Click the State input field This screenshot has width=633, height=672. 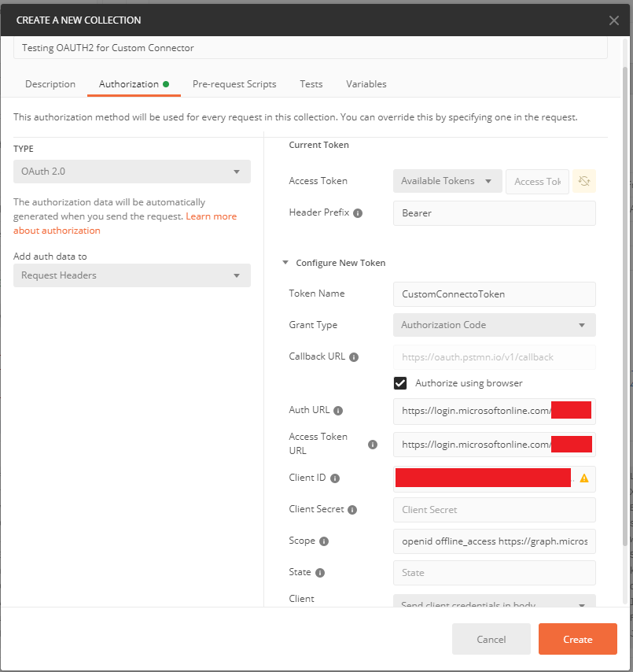(495, 573)
